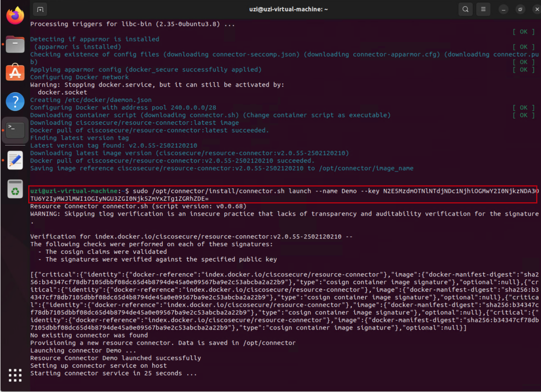This screenshot has height=392, width=541.
Task: Launch Ubuntu Software from the dock
Action: (15, 73)
